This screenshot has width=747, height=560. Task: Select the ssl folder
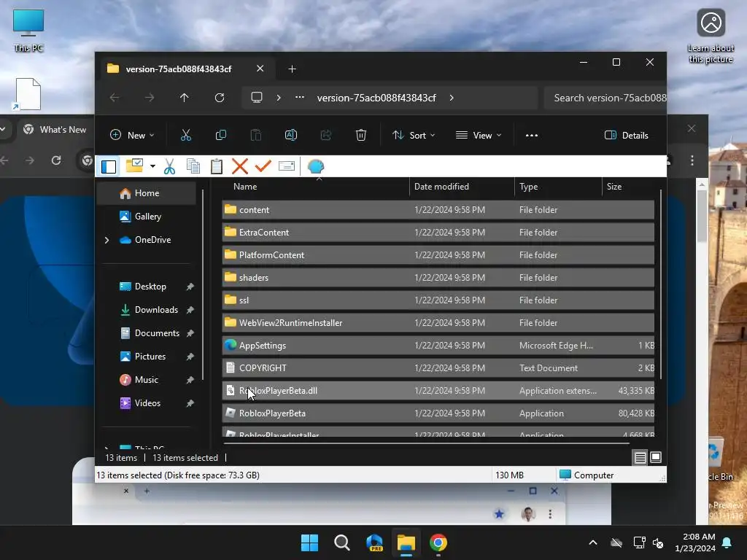(438, 300)
